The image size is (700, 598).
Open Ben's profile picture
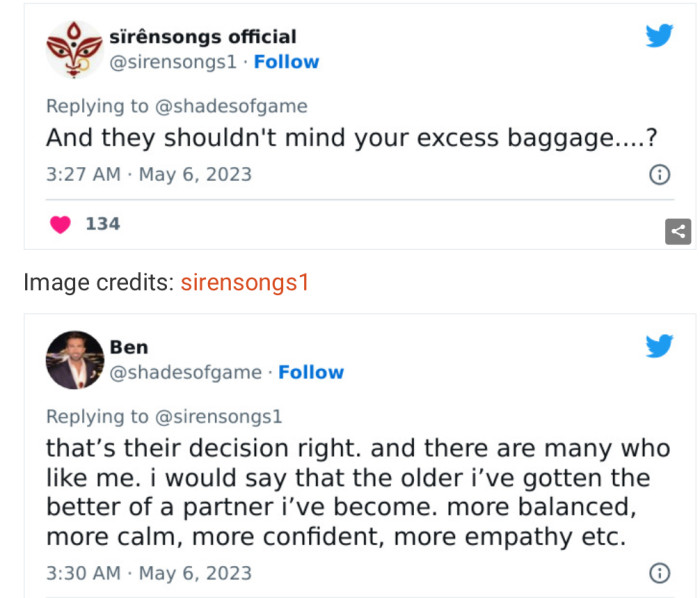click(75, 360)
